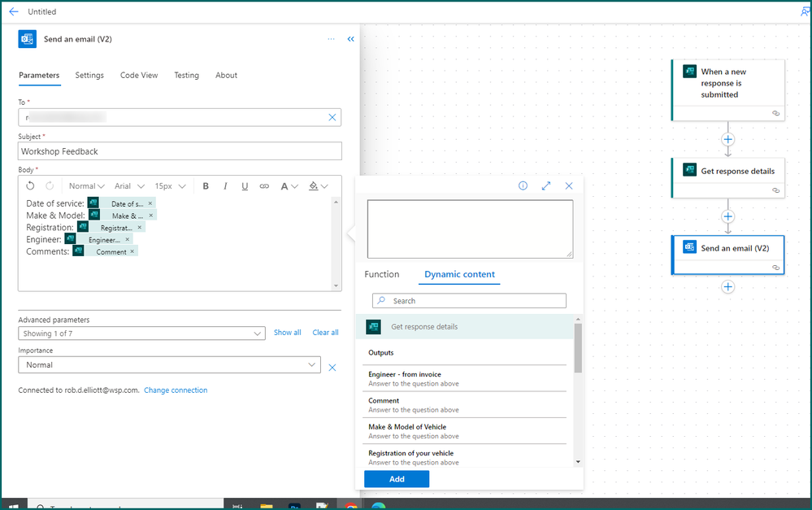Viewport: 812px width, 510px height.
Task: Open the highlight color picker
Action: [x=318, y=186]
